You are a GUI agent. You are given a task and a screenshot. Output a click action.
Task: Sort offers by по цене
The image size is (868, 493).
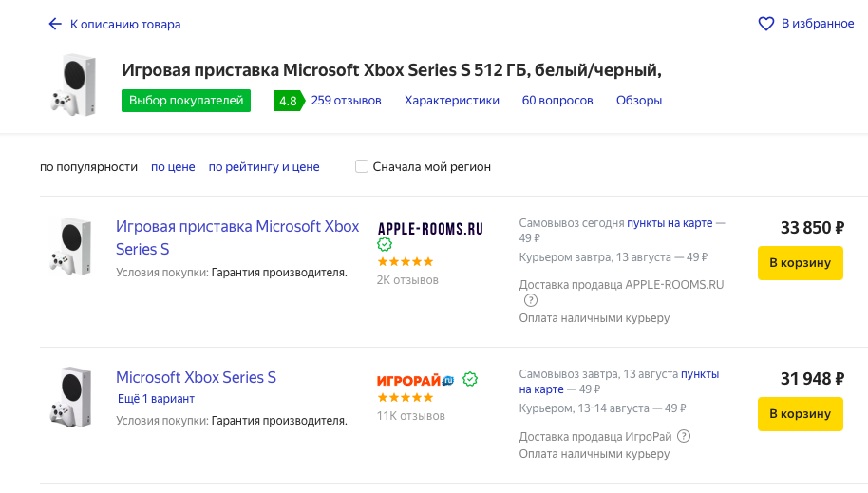(173, 167)
